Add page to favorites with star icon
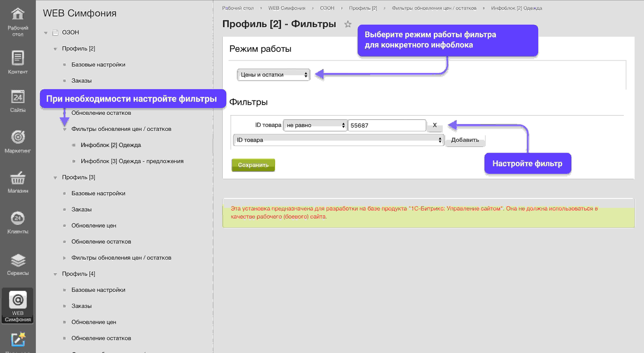This screenshot has height=353, width=644. tap(348, 24)
